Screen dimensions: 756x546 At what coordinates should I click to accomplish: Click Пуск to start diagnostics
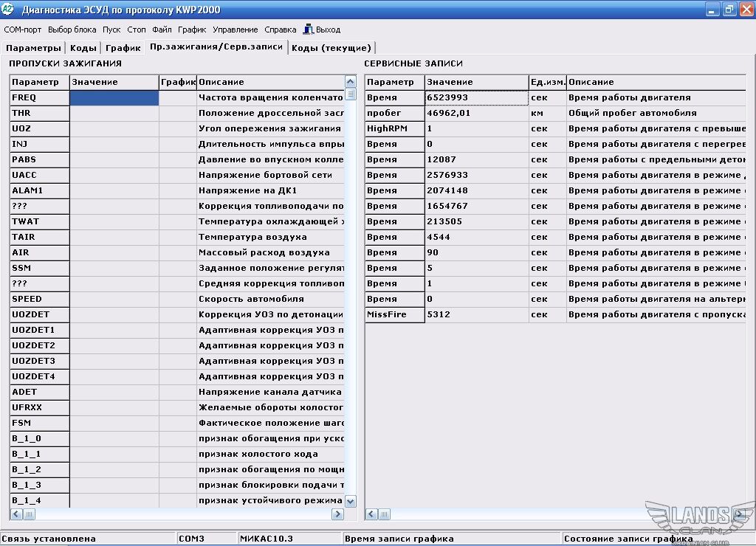111,30
